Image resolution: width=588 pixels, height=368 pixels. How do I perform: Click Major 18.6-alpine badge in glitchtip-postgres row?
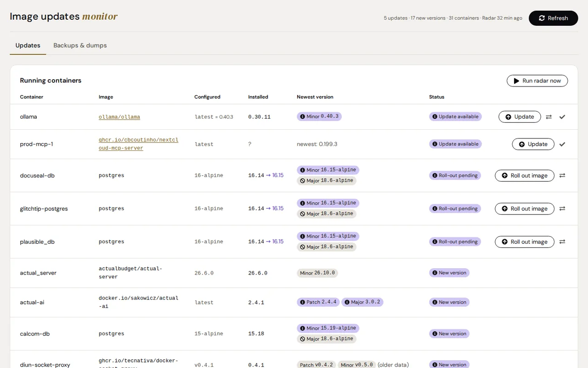[x=327, y=213]
